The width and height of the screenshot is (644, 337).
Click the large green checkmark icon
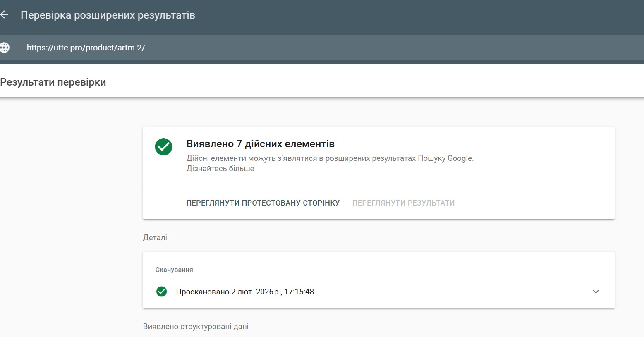point(163,147)
